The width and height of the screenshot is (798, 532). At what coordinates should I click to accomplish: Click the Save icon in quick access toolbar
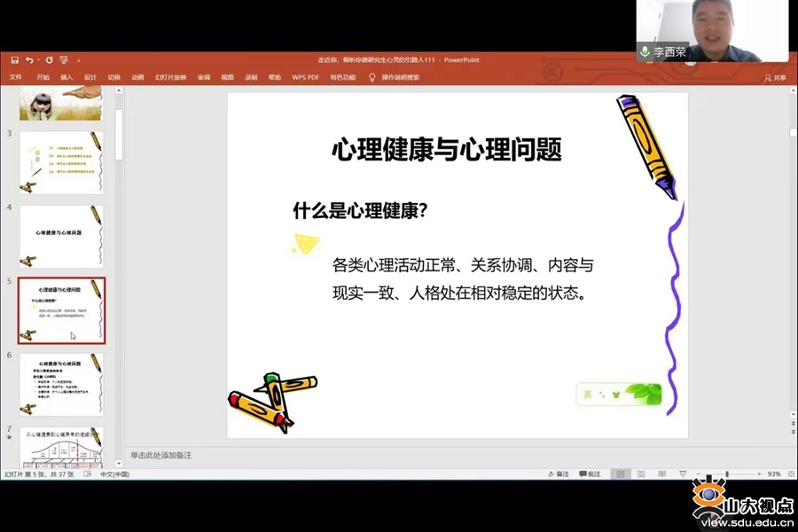coord(15,59)
